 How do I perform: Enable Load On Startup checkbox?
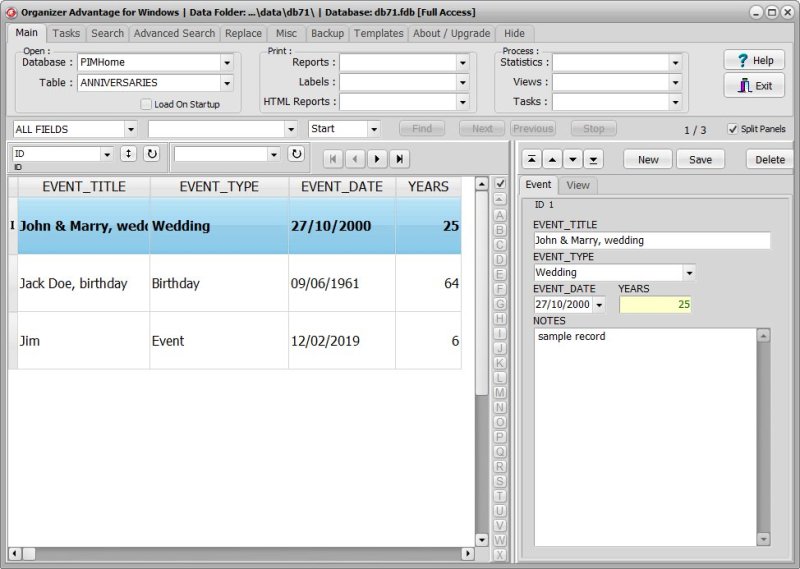pos(146,104)
